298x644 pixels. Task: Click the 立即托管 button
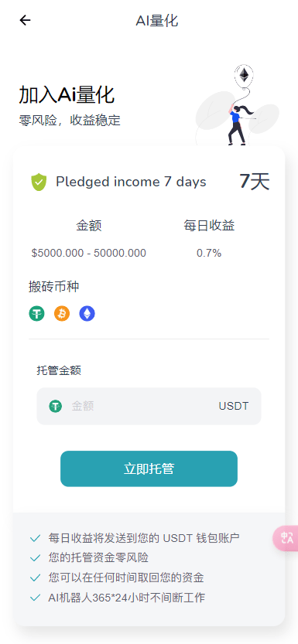[x=149, y=469]
